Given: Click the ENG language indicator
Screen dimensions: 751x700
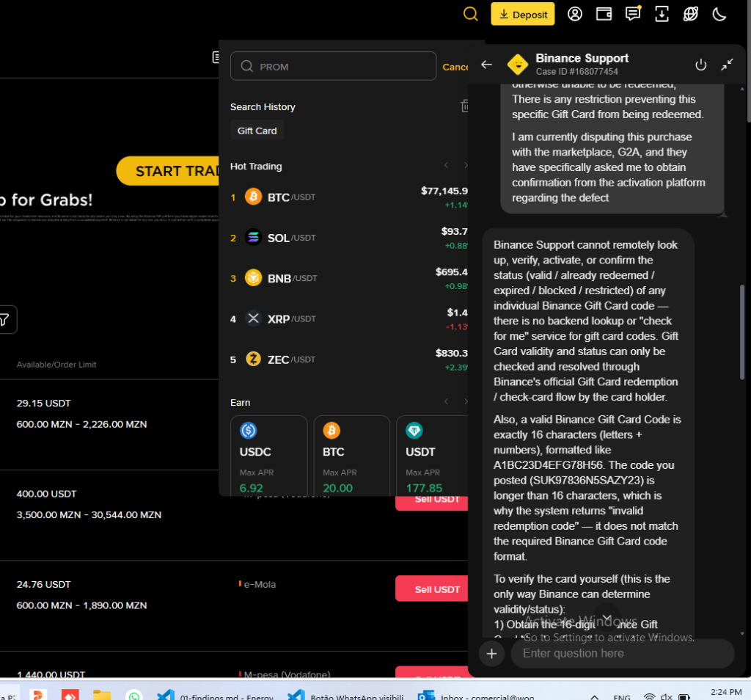Looking at the screenshot, I should 622,697.
